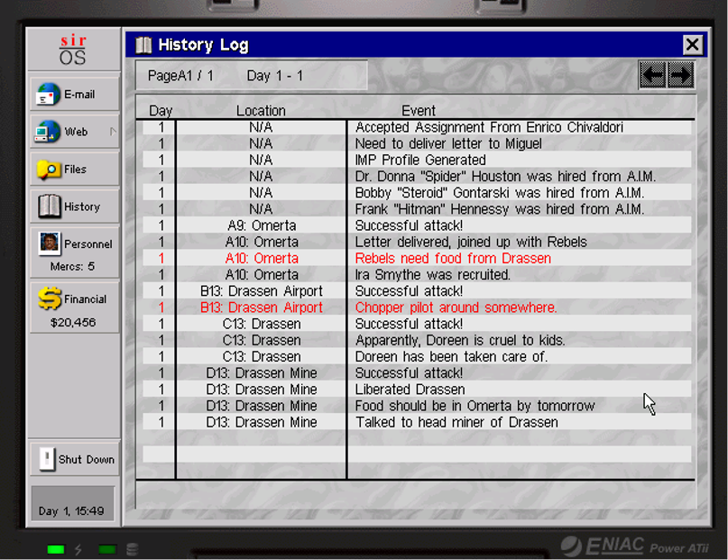Click the Day column header
Image resolution: width=728 pixels, height=560 pixels.
(x=161, y=111)
